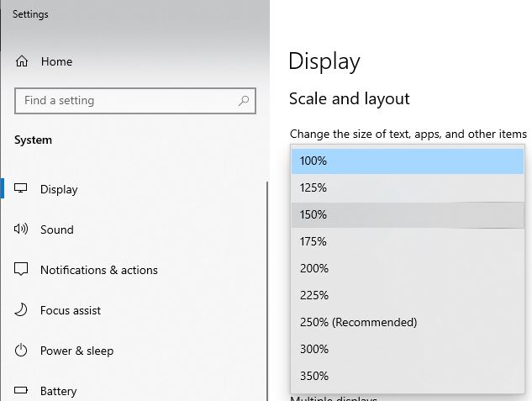Open Sound settings page
The height and width of the screenshot is (401, 532).
point(57,230)
